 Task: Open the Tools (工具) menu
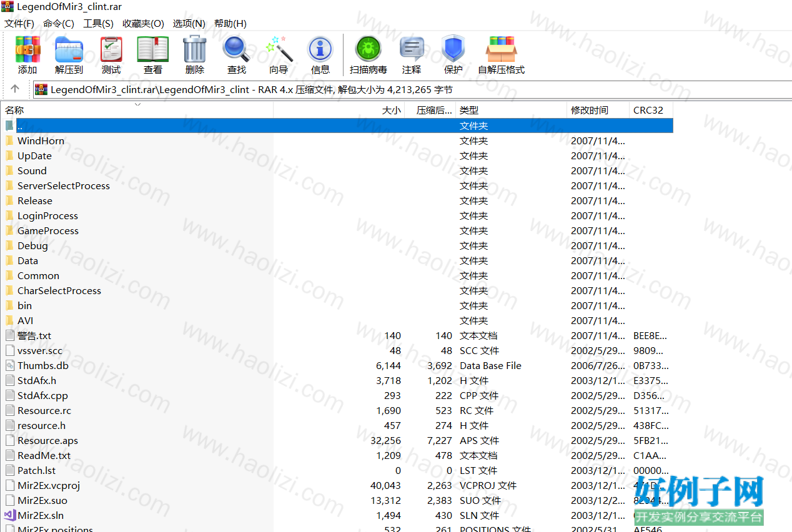99,23
